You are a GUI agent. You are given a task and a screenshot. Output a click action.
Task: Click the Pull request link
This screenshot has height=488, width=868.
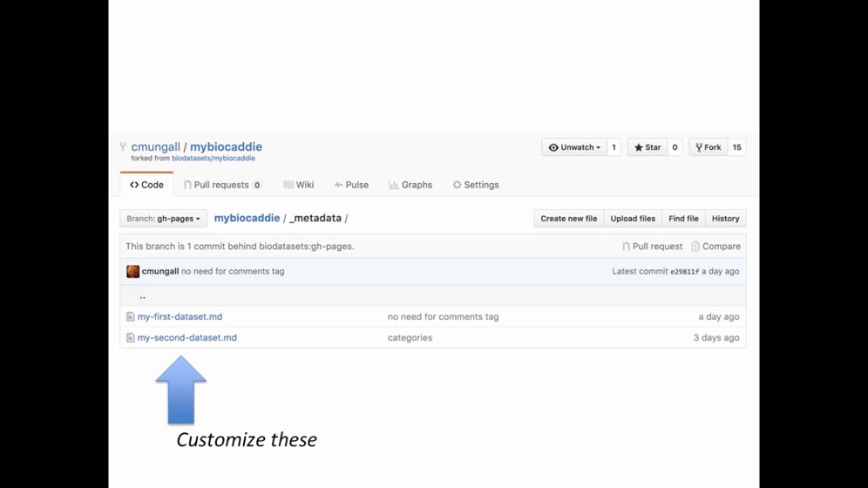(652, 246)
